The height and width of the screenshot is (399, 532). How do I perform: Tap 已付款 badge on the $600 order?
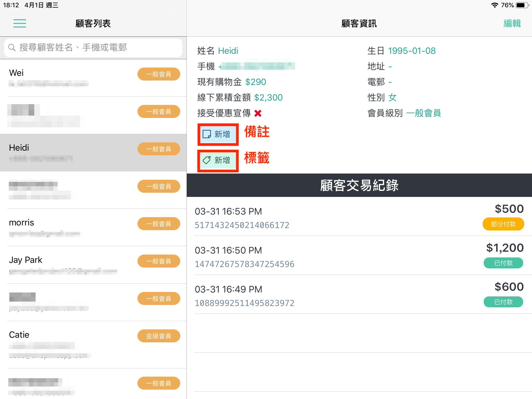(503, 302)
